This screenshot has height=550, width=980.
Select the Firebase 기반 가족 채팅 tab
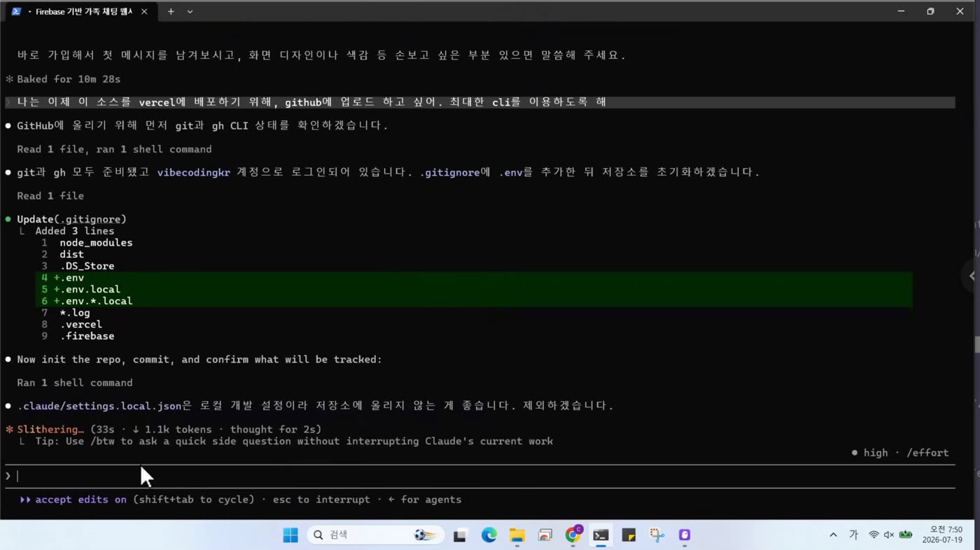pyautogui.click(x=80, y=11)
